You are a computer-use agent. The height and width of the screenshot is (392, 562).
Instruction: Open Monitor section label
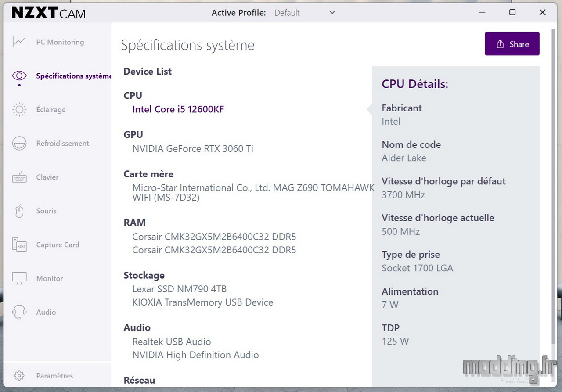[50, 278]
